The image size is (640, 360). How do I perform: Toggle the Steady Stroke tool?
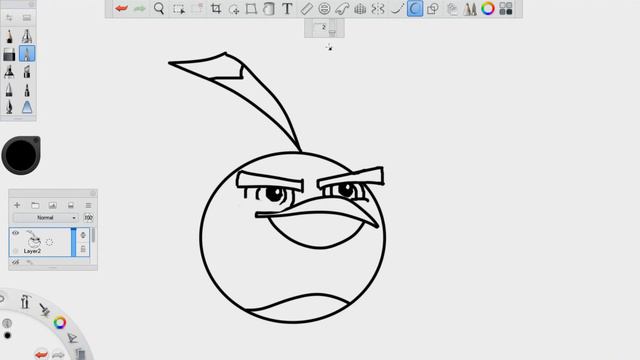(x=397, y=9)
